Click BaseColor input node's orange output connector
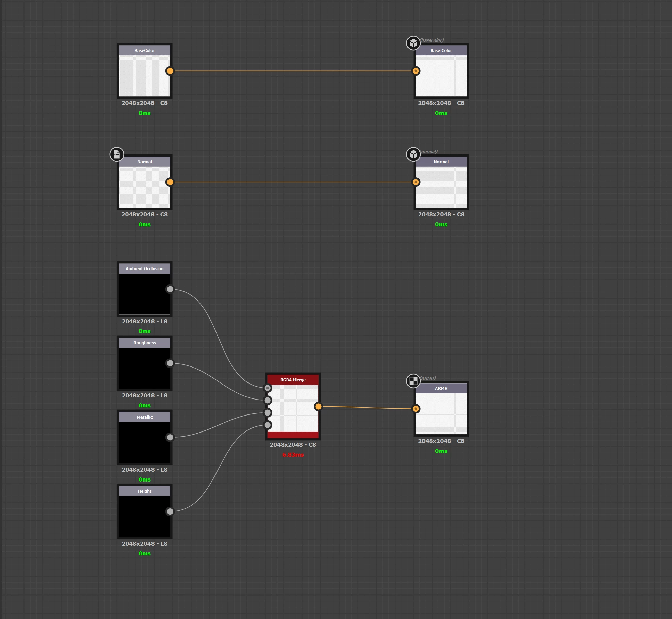The width and height of the screenshot is (672, 619). tap(170, 71)
